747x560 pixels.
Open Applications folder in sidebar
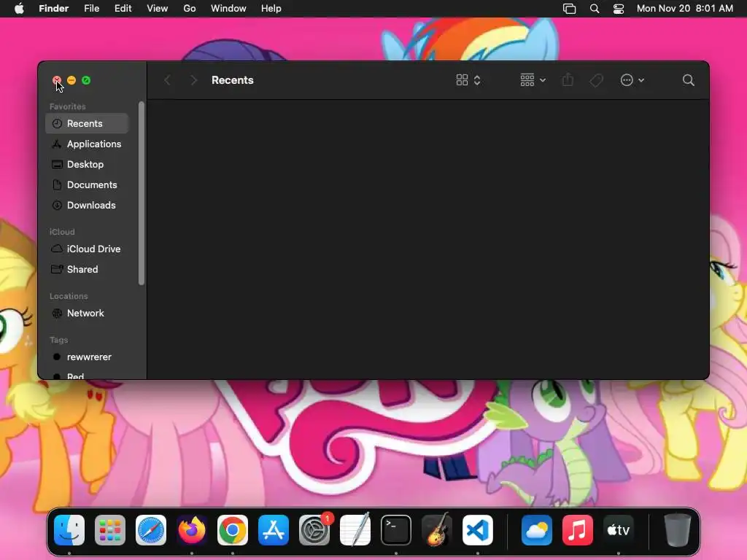[x=88, y=144]
